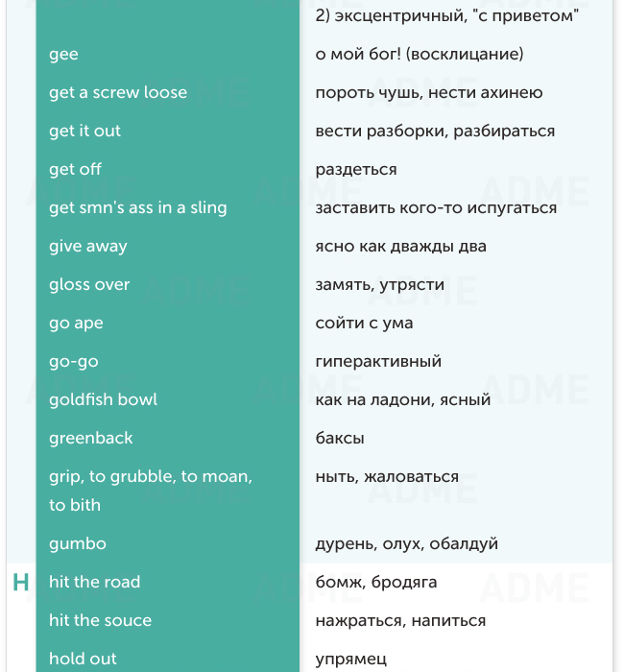
Task: Select the translation "сойти с ума"
Action: (x=364, y=324)
